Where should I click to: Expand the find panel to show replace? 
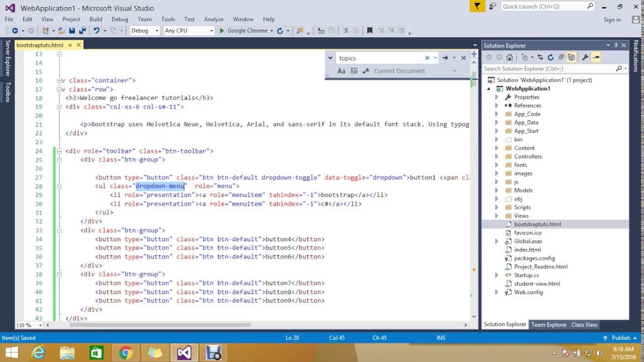point(331,58)
